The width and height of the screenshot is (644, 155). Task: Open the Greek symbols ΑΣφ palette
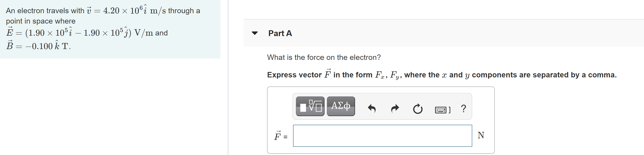click(341, 106)
